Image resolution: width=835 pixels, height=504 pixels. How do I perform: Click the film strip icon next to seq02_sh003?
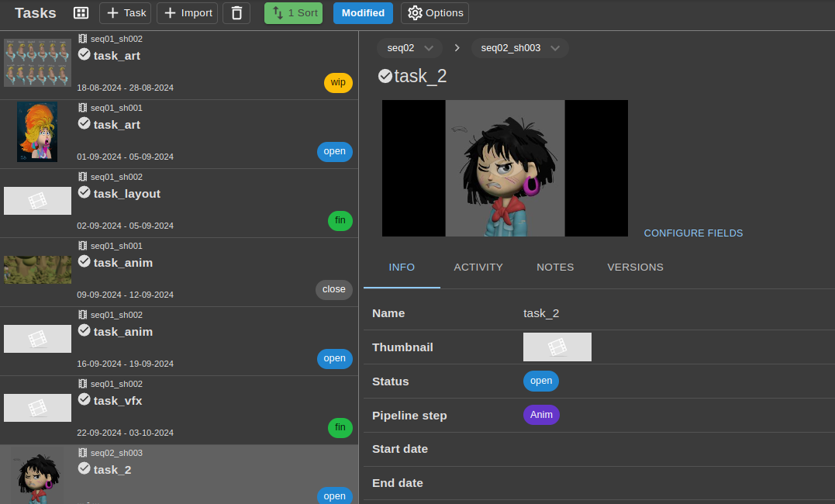tap(83, 453)
